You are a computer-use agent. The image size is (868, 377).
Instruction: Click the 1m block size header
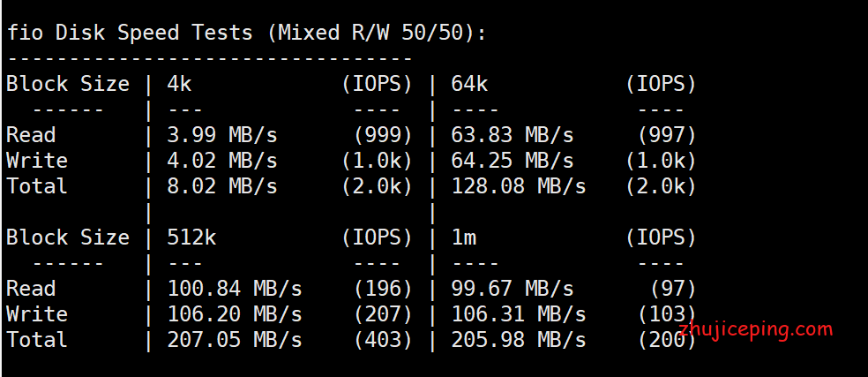click(x=463, y=238)
